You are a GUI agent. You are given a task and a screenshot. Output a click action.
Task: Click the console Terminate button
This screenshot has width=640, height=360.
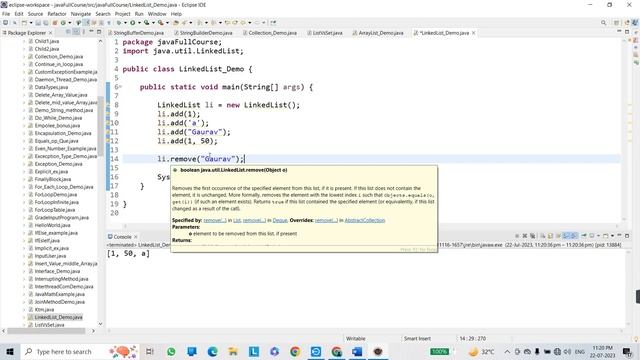tap(517, 236)
